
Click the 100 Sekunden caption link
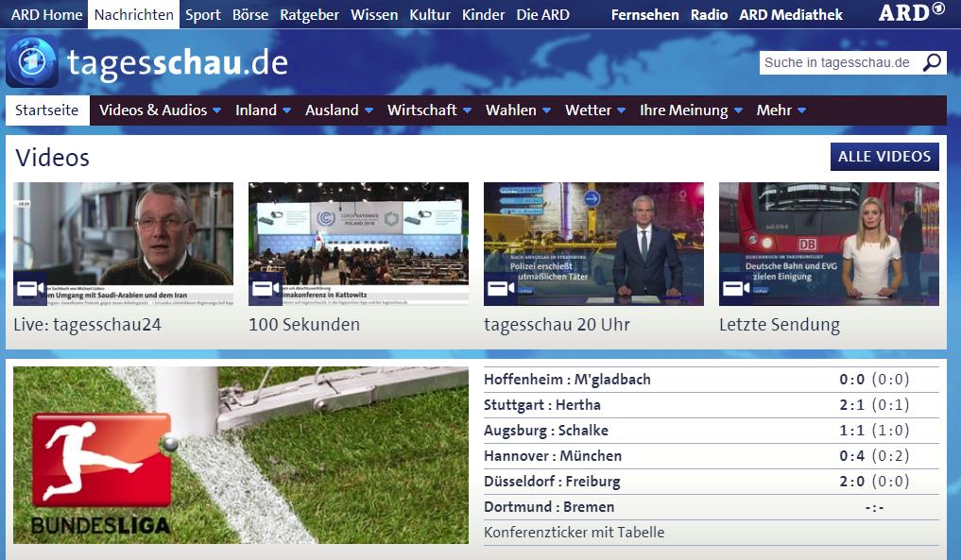(304, 325)
